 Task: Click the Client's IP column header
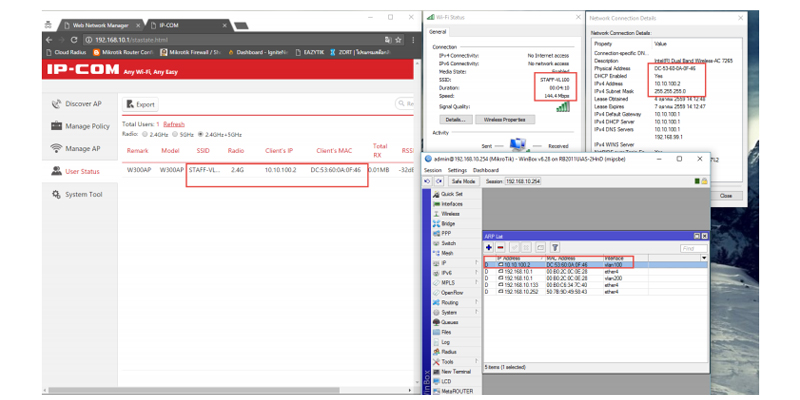pyautogui.click(x=279, y=151)
